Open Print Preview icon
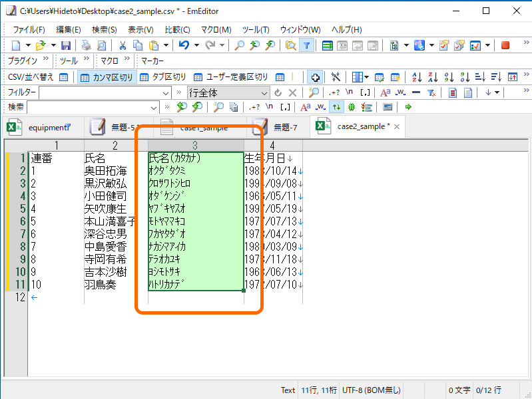532x399 pixels. tap(101, 45)
